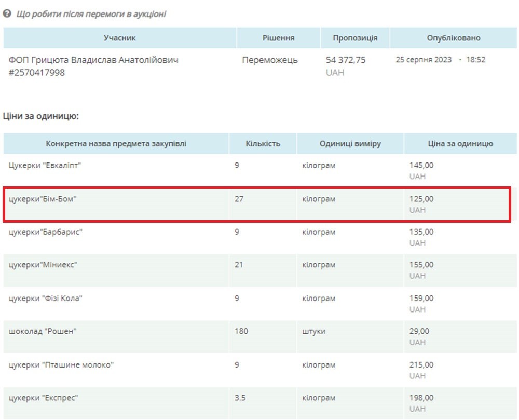The image size is (519, 420).
Task: Select the 3.5 quantity for цукерки "Експрес"
Action: tap(239, 398)
